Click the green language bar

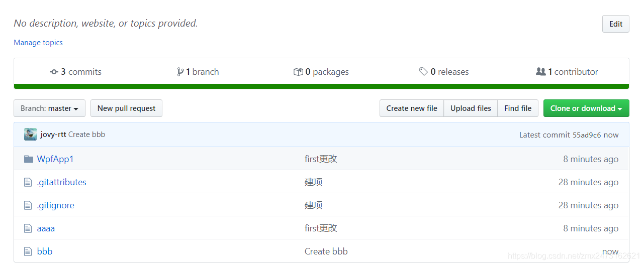click(321, 86)
